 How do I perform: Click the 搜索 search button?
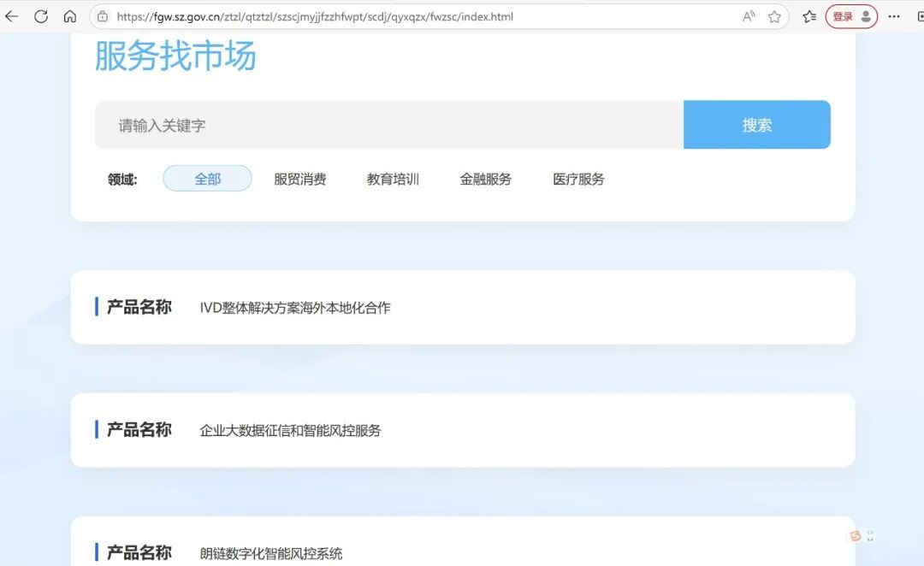tap(756, 124)
